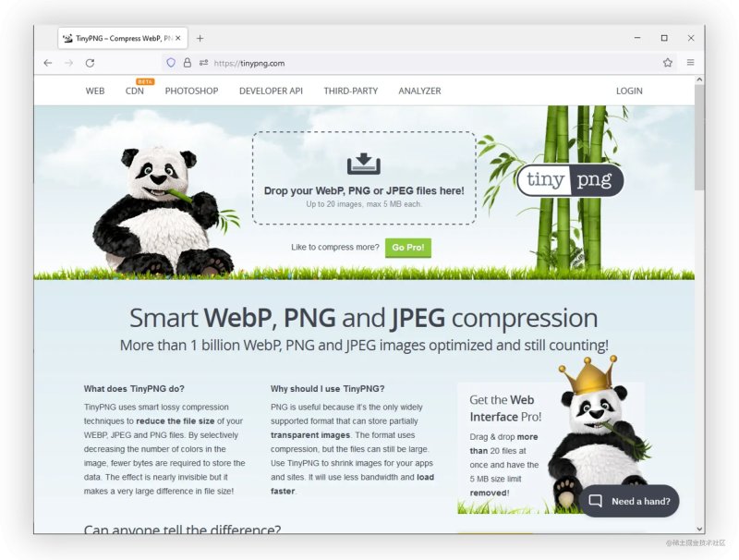Select the THIRD-PARTY nav link
Viewport: 739px width, 560px height.
[x=351, y=91]
